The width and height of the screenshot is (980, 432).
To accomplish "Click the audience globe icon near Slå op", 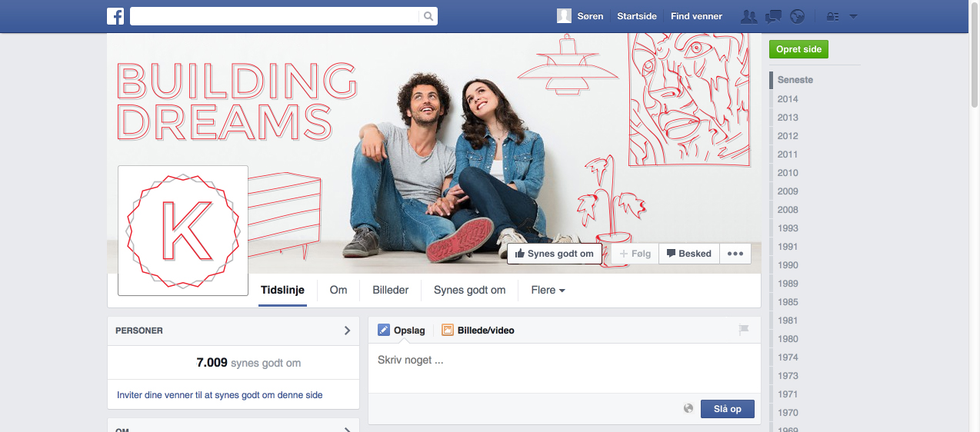I will pyautogui.click(x=689, y=409).
